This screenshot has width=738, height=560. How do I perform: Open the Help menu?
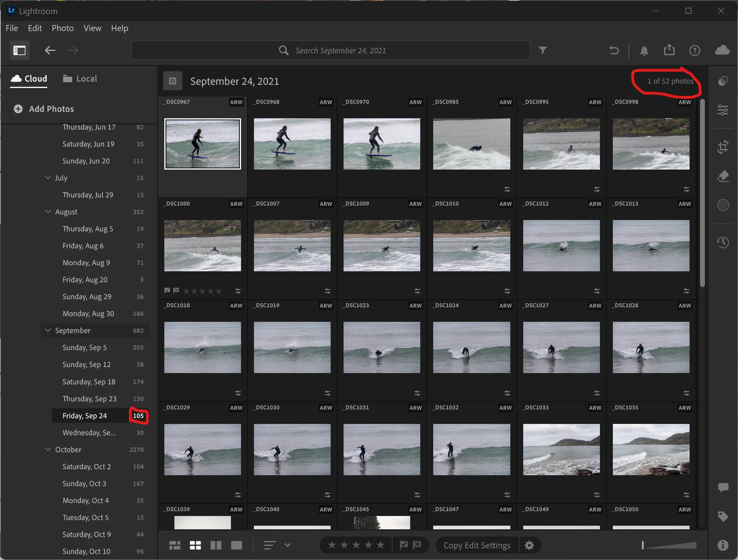click(120, 28)
